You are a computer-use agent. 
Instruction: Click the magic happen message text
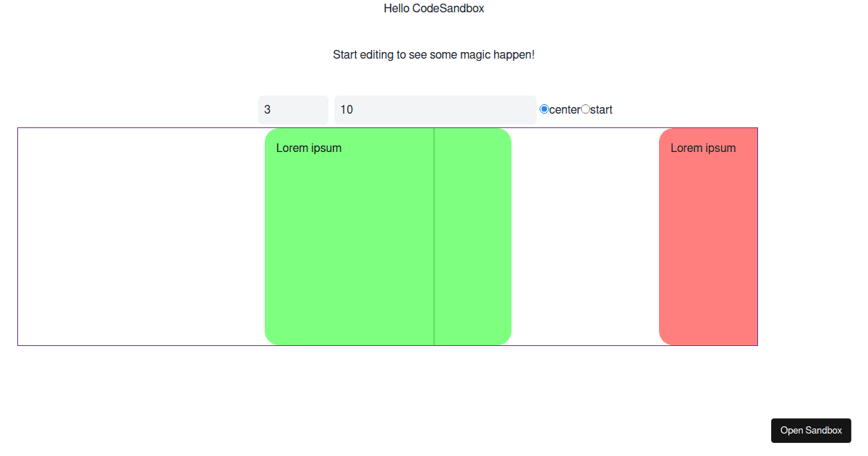434,54
